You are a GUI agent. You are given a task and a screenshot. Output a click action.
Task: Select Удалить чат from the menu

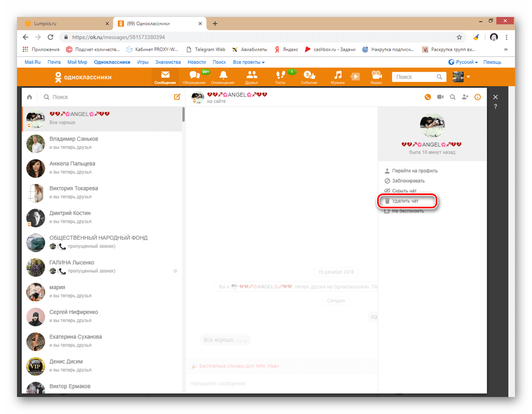[x=407, y=201]
